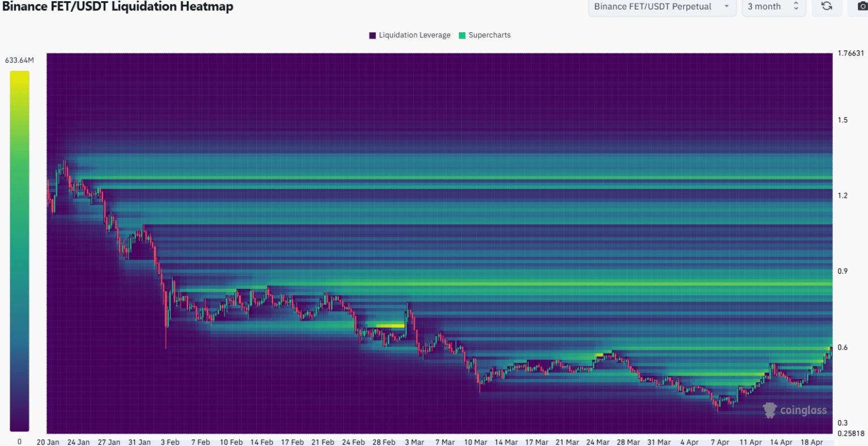Click the 24 Mar date label
This screenshot has width=868, height=446.
coord(598,442)
